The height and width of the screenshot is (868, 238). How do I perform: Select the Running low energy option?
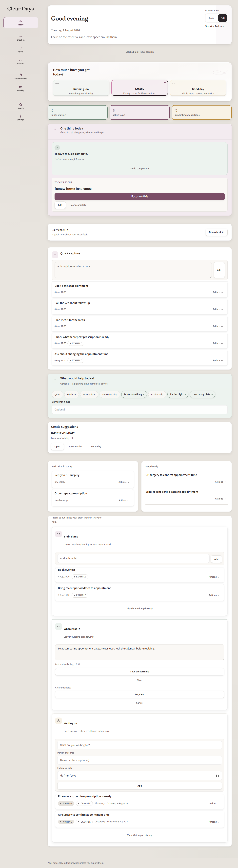pos(81,88)
